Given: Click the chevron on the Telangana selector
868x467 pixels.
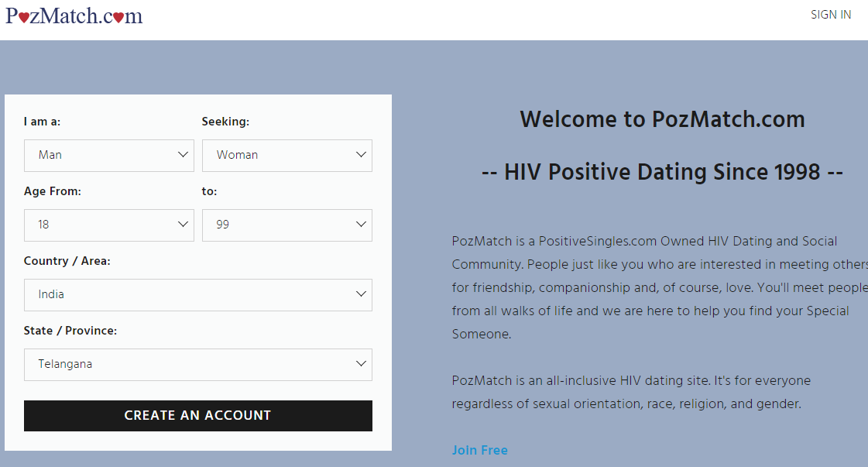Looking at the screenshot, I should click(x=361, y=364).
